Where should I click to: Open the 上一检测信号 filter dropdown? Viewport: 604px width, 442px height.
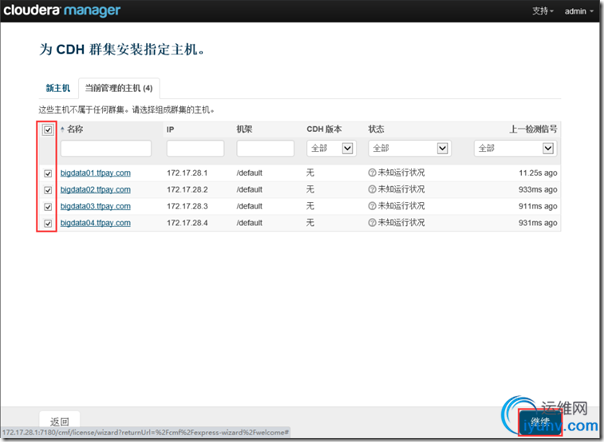[x=515, y=148]
